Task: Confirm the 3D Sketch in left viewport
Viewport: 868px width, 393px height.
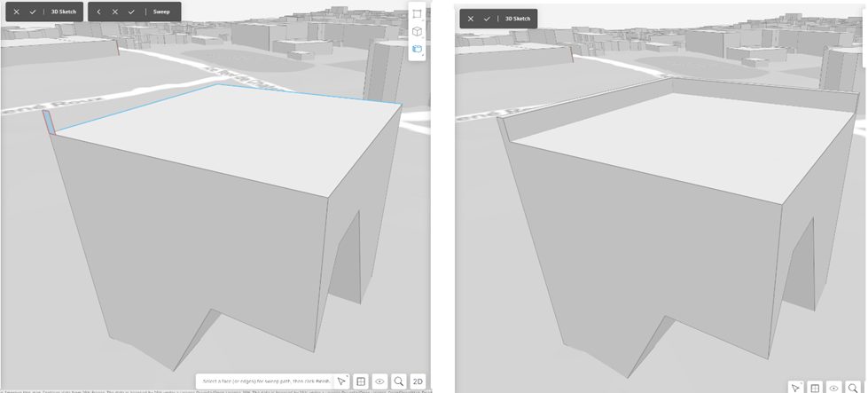Action: (33, 12)
